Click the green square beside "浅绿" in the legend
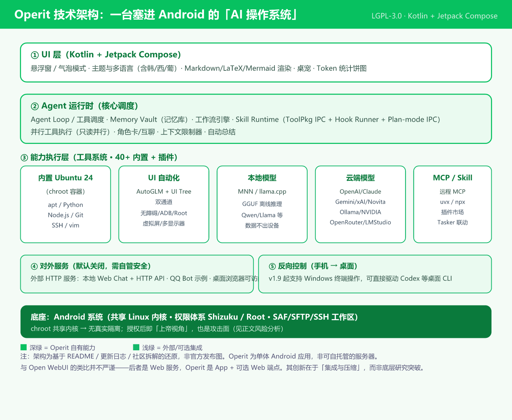Image resolution: width=512 pixels, height=420 pixels. pos(136,347)
